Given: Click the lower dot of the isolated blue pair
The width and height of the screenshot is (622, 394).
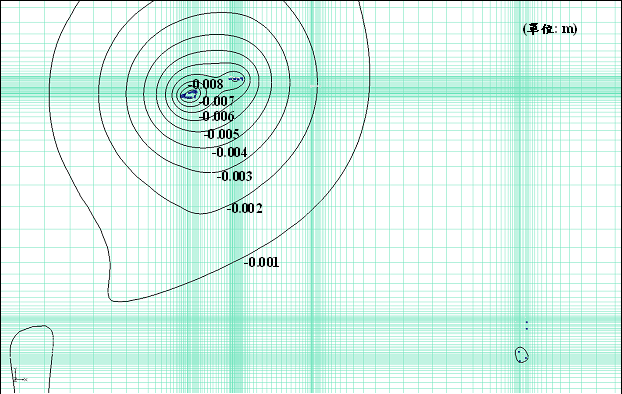Looking at the screenshot, I should point(527,329).
